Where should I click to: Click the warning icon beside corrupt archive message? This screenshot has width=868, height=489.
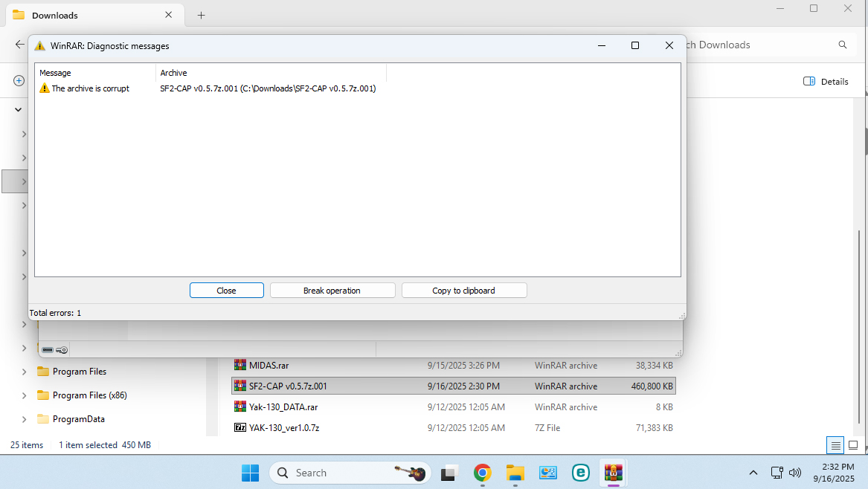pyautogui.click(x=45, y=88)
